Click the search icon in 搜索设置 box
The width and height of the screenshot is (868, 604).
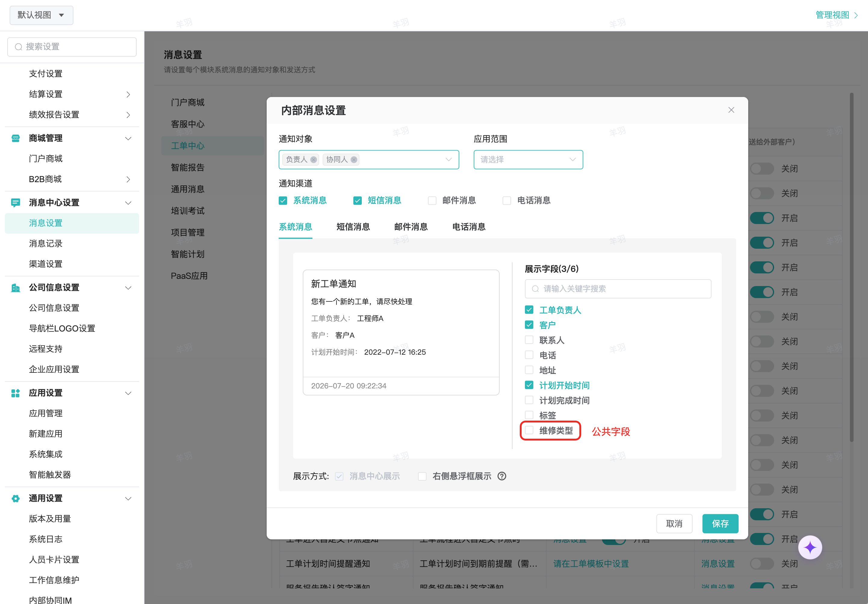[18, 47]
